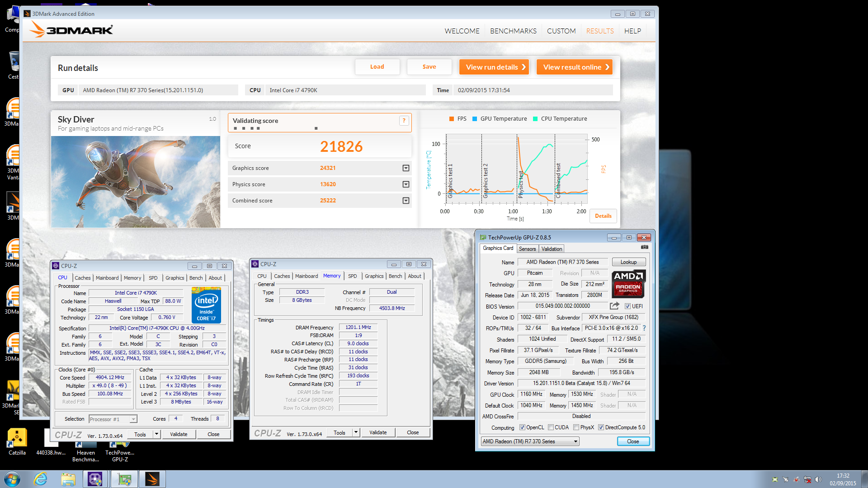Click the Lookup button in GPU-Z

point(628,262)
